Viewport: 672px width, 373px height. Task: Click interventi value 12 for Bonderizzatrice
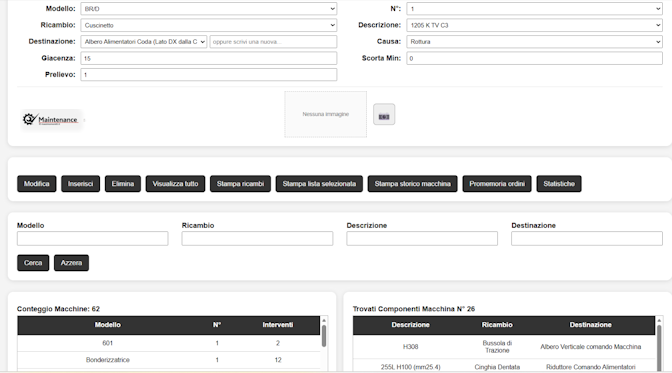coord(278,360)
